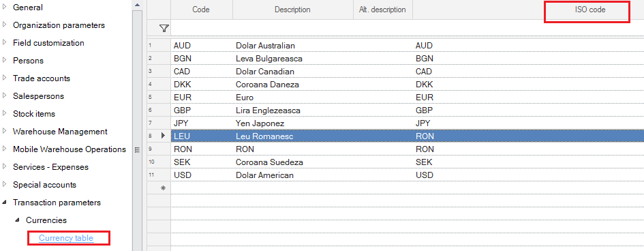
Task: Expand the Field customization node
Action: [5, 43]
